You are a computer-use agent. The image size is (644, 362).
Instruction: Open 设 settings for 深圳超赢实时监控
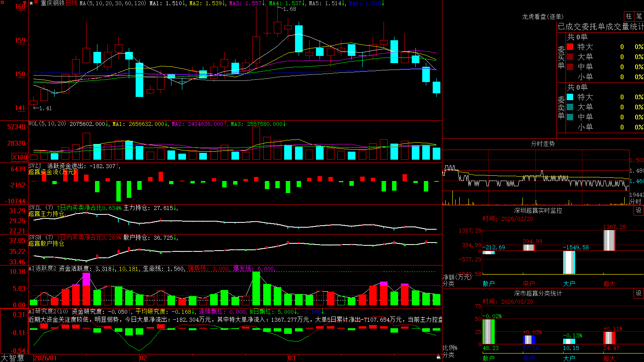coord(639,210)
